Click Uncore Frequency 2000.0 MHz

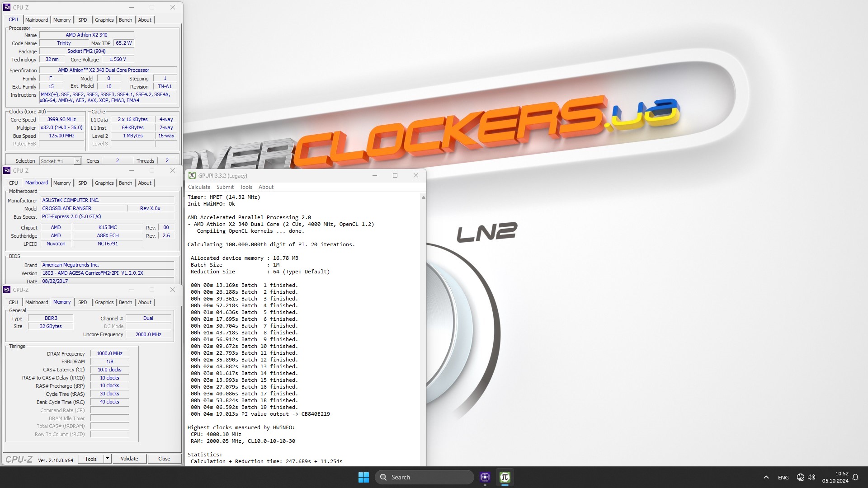point(148,335)
